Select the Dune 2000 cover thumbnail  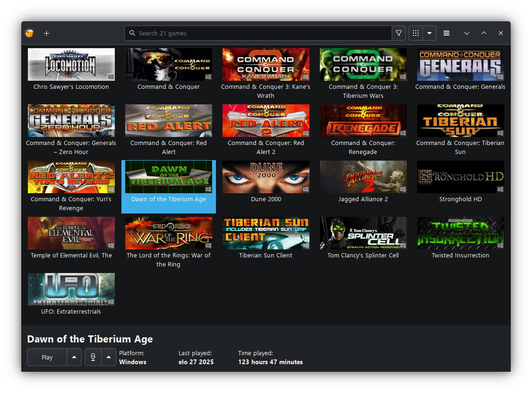(266, 177)
